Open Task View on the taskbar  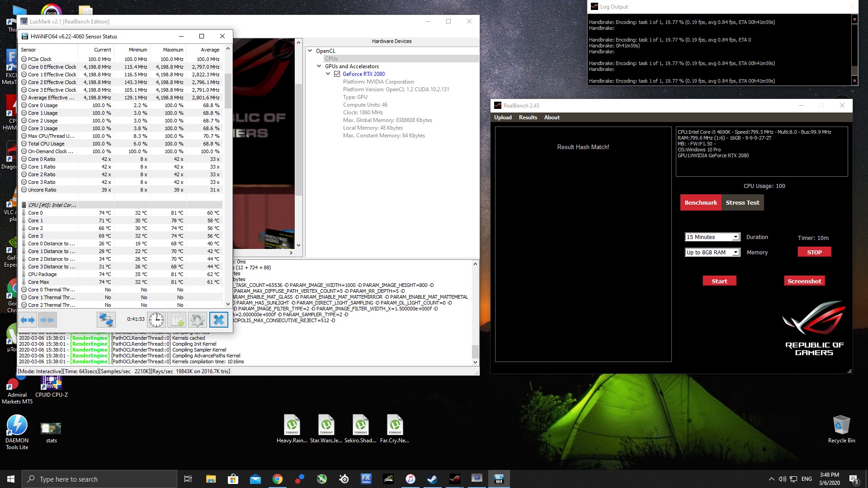tap(188, 479)
